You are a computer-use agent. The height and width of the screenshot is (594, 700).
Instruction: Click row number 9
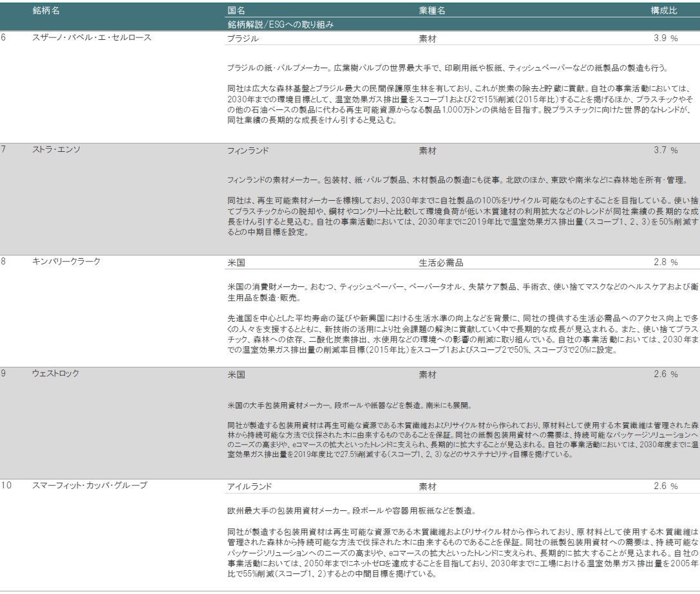coord(3,374)
